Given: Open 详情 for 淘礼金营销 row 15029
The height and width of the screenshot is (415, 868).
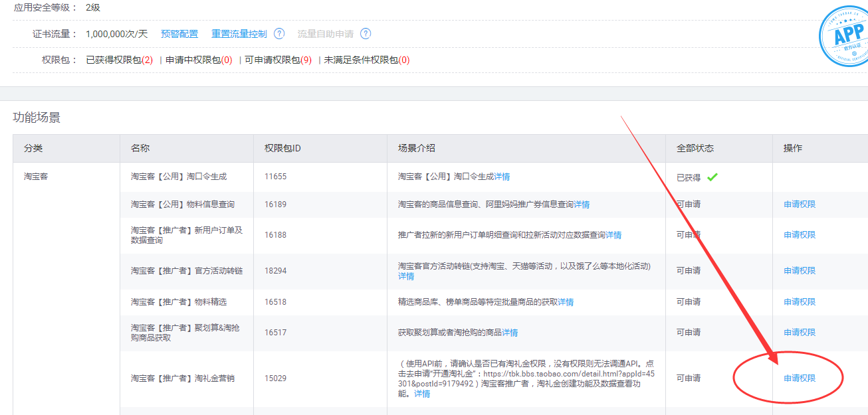Looking at the screenshot, I should (422, 394).
